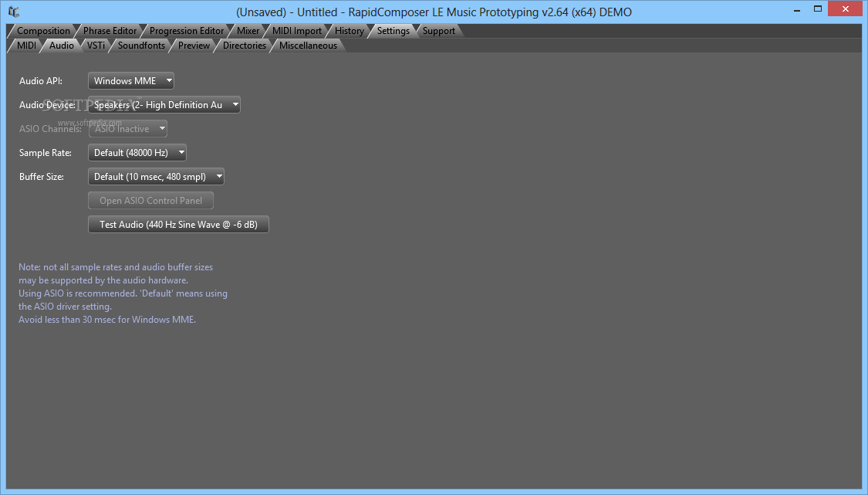Select the Audio settings sub-tab
Image resolution: width=868 pixels, height=495 pixels.
62,46
